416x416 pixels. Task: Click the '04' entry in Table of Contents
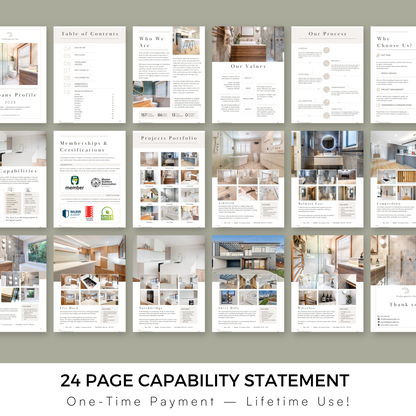[67, 49]
